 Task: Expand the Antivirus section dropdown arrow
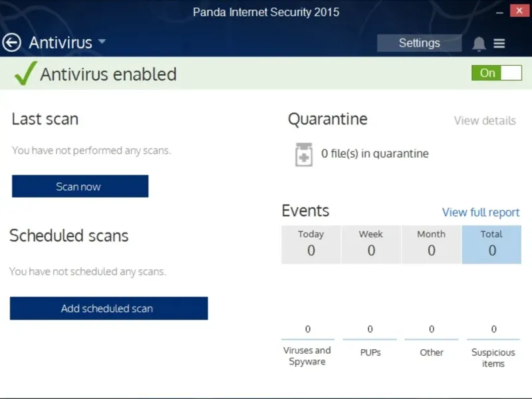(x=102, y=41)
